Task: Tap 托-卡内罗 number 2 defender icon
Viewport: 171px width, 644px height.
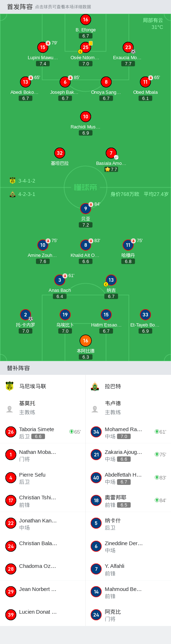Action: [26, 315]
